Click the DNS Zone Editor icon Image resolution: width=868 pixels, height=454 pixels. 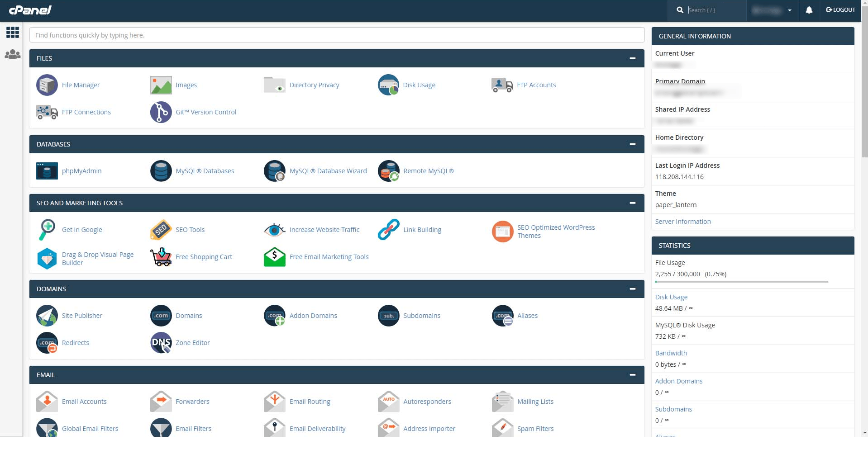click(x=161, y=343)
